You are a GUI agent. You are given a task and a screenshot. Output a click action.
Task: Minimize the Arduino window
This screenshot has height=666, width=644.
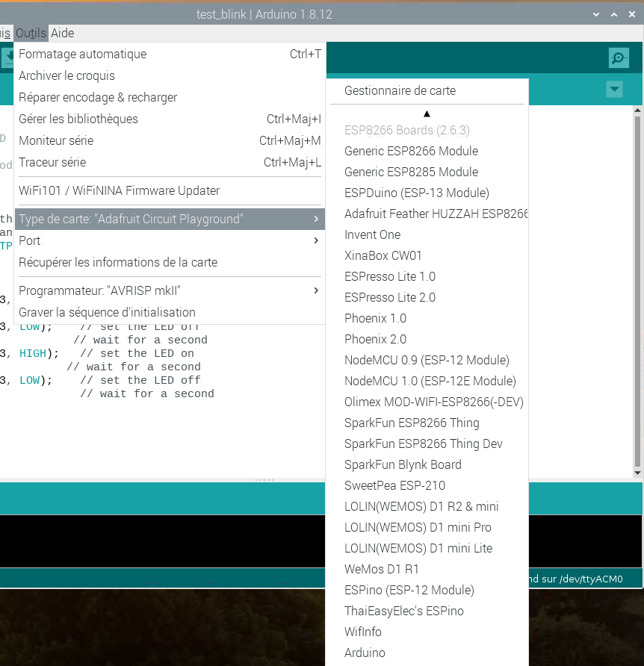[x=596, y=14]
